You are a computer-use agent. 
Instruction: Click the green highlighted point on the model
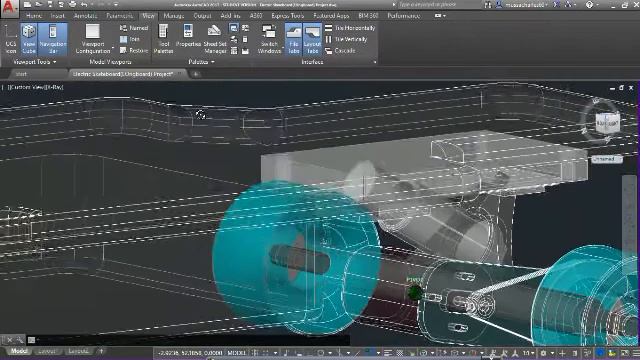tap(415, 292)
